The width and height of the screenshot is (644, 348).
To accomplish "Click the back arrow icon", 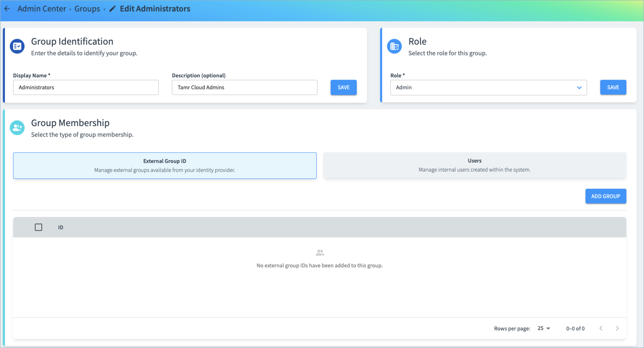I will [7, 9].
